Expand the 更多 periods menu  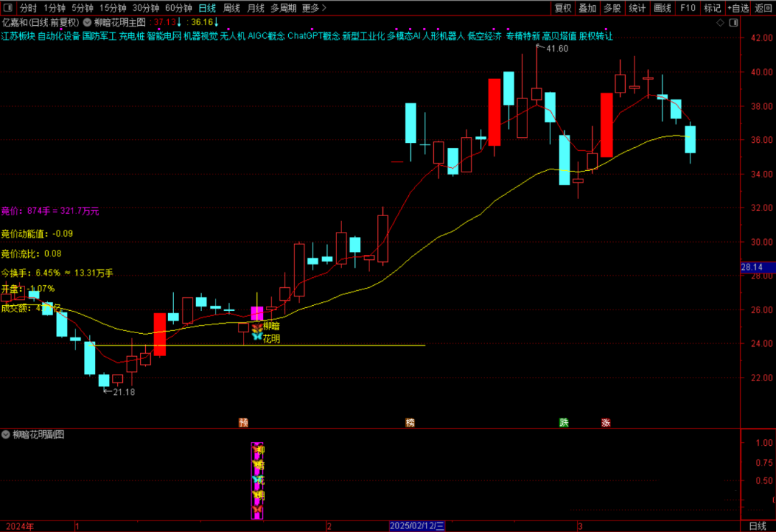(x=314, y=8)
